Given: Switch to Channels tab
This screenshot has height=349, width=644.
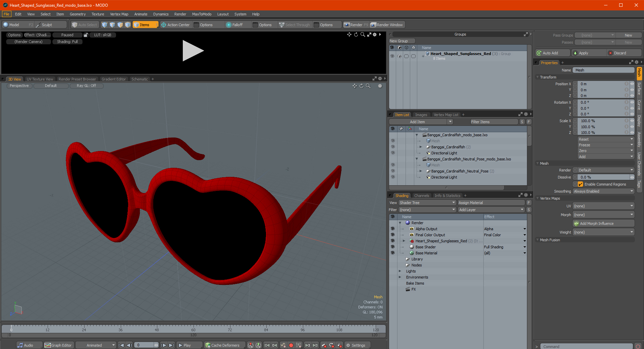Looking at the screenshot, I should 422,196.
